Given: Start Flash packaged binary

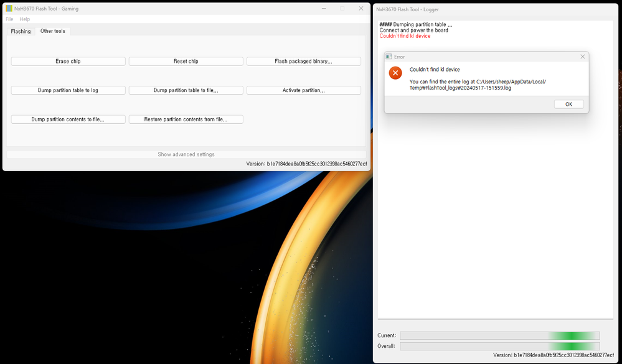Looking at the screenshot, I should click(x=303, y=60).
